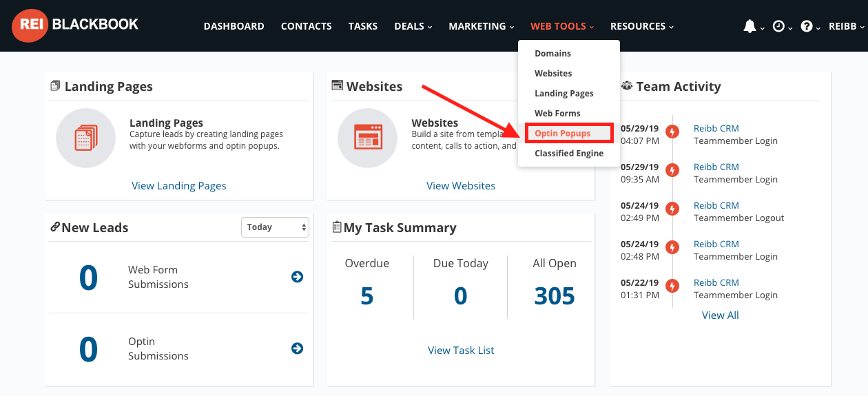Click the Optin Submissions zero count
Screen dimensions: 868x396
tap(88, 349)
